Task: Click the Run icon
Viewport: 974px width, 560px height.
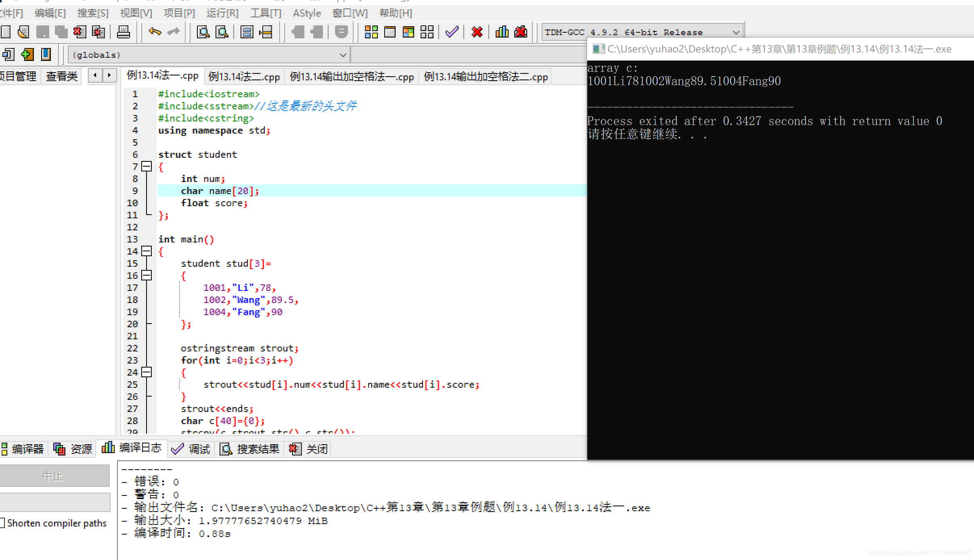Action: pos(390,32)
